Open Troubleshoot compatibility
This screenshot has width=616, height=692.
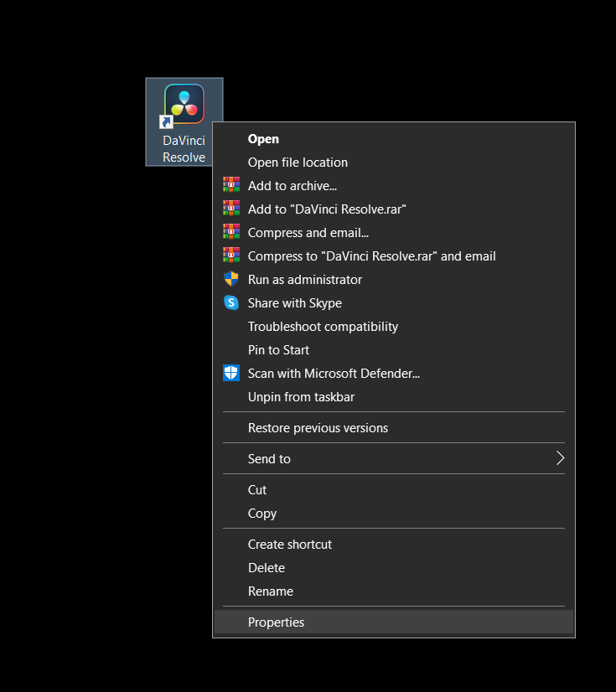point(394,327)
